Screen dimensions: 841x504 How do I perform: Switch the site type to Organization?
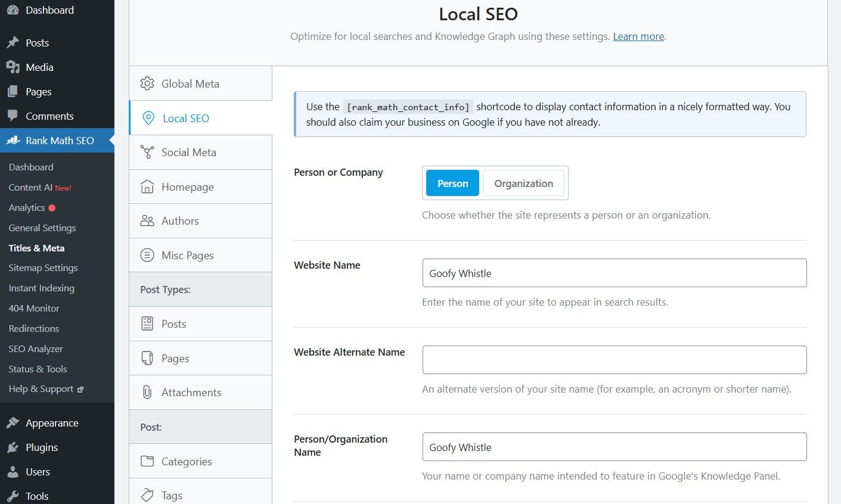523,183
